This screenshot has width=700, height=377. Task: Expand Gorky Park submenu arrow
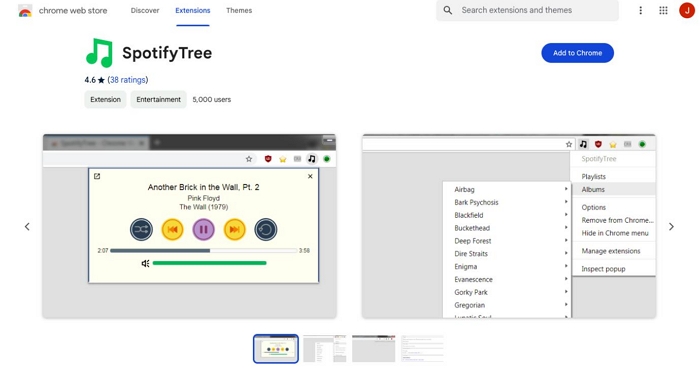point(566,292)
